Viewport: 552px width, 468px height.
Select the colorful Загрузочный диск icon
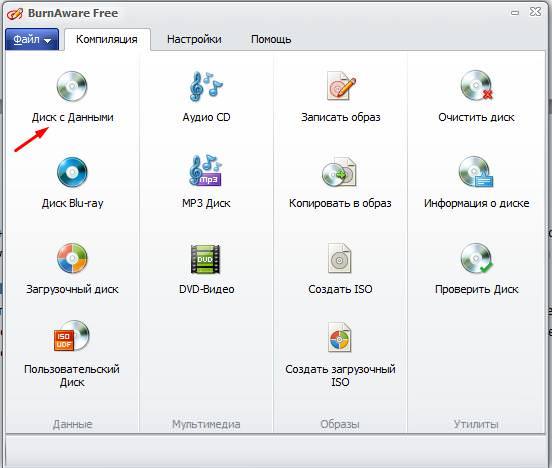(x=72, y=258)
